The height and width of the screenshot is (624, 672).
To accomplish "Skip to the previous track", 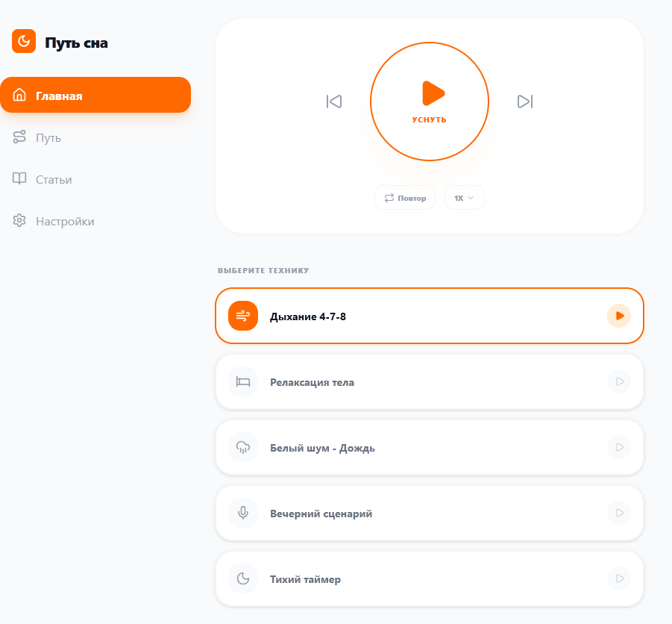I will 333,102.
